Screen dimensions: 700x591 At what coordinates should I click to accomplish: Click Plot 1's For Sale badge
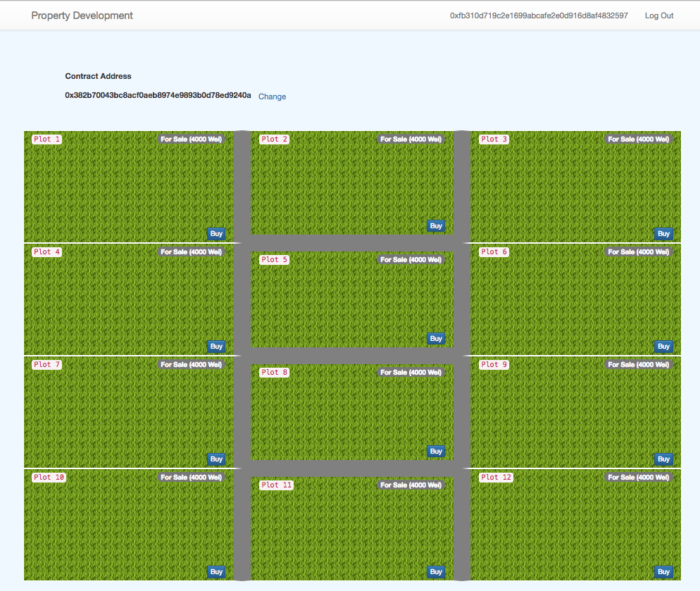coord(191,139)
